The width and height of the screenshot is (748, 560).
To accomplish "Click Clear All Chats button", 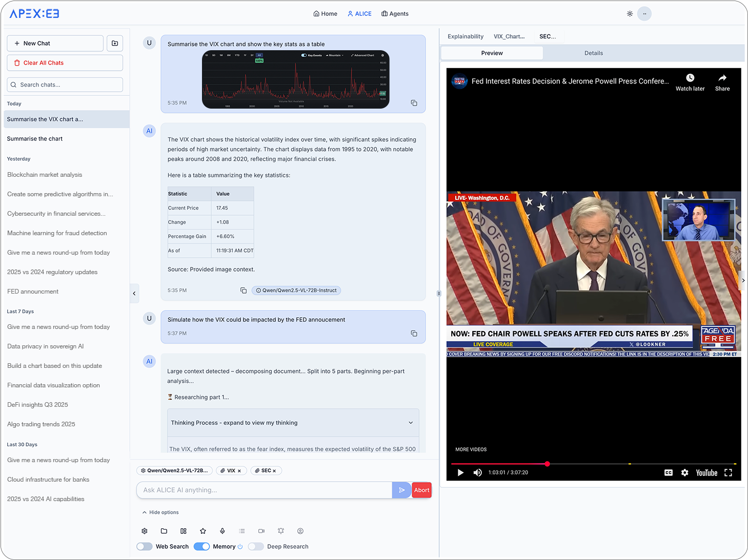I will [x=65, y=63].
